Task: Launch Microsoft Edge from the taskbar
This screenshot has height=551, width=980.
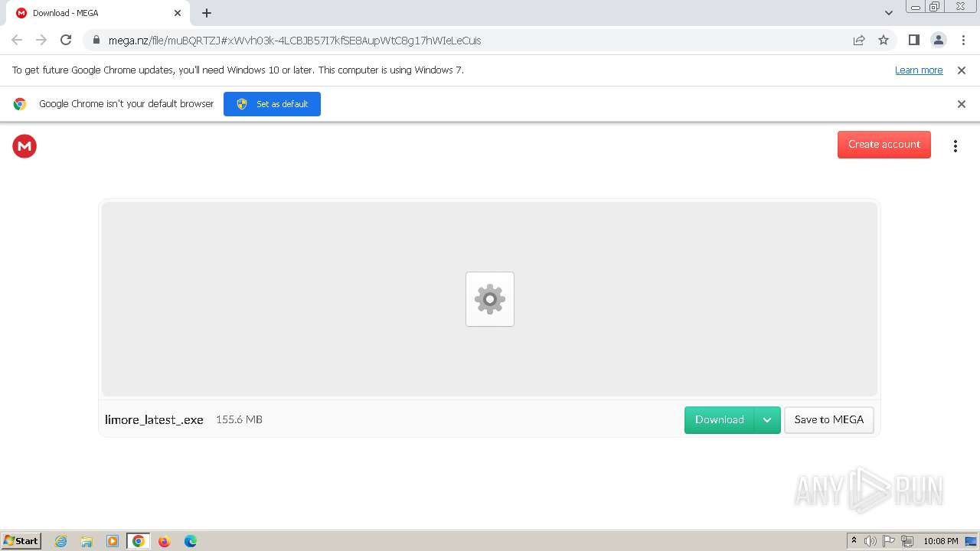Action: click(190, 541)
